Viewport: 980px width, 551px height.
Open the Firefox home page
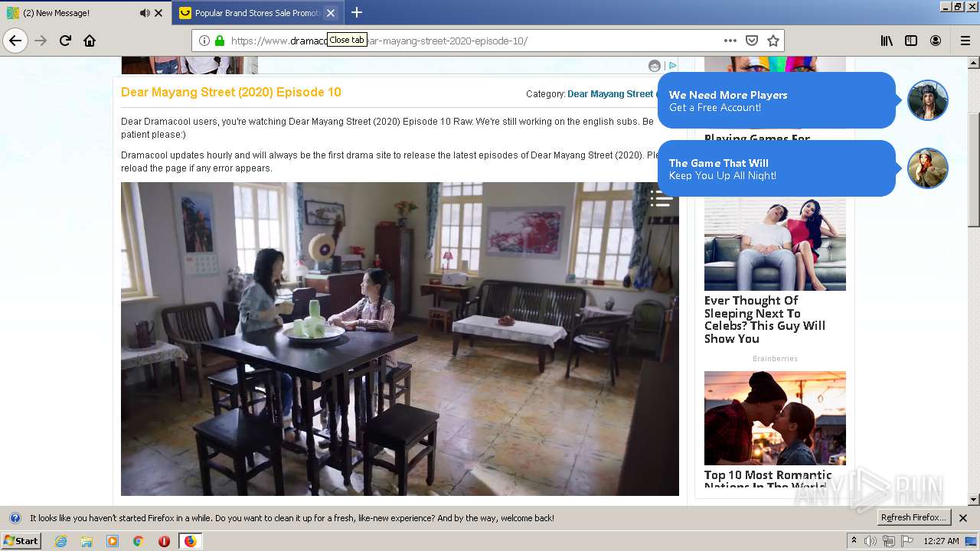(90, 41)
